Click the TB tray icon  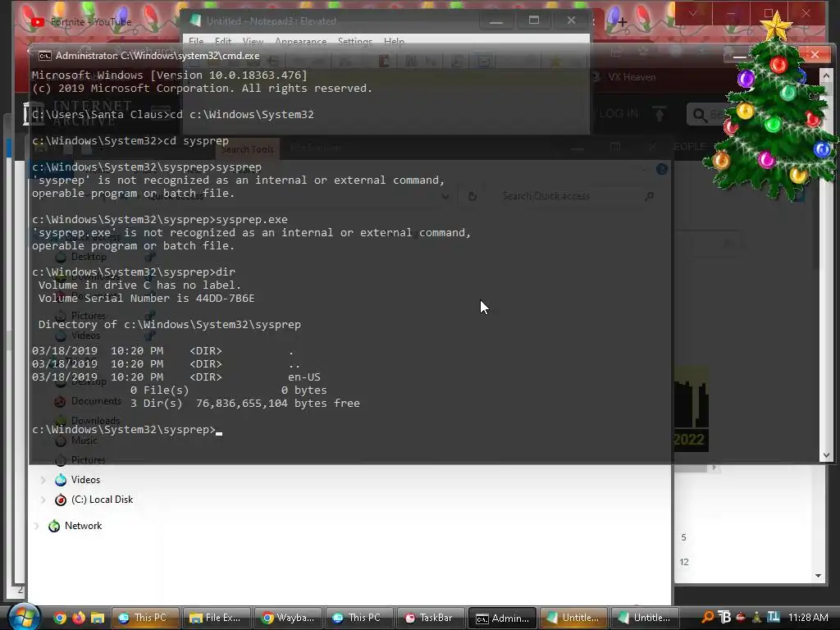(724, 617)
